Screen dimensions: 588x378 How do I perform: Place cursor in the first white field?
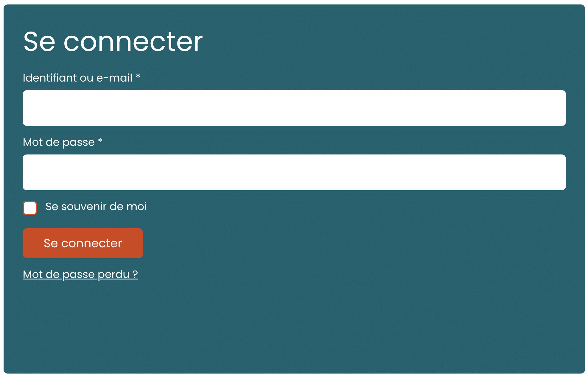tap(294, 108)
